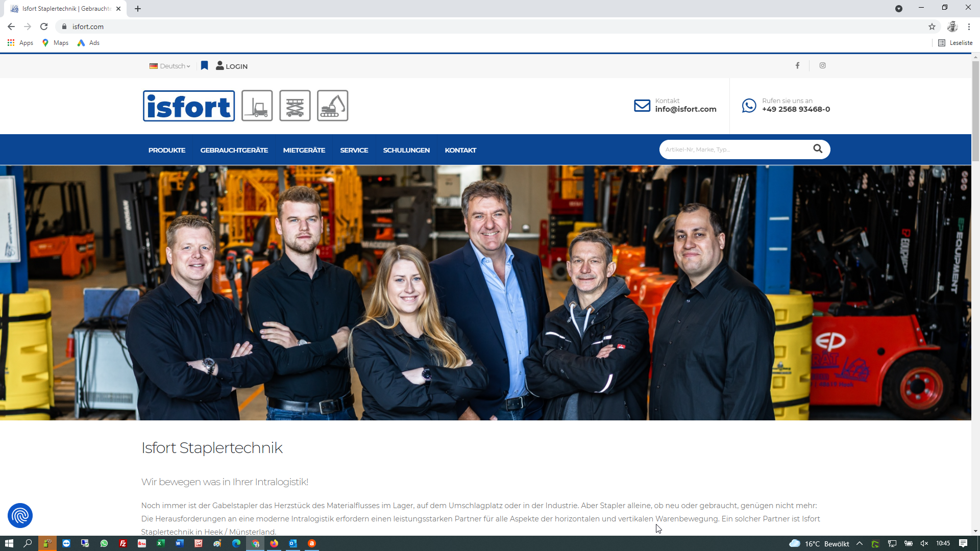Open the Windows notification center

963,543
